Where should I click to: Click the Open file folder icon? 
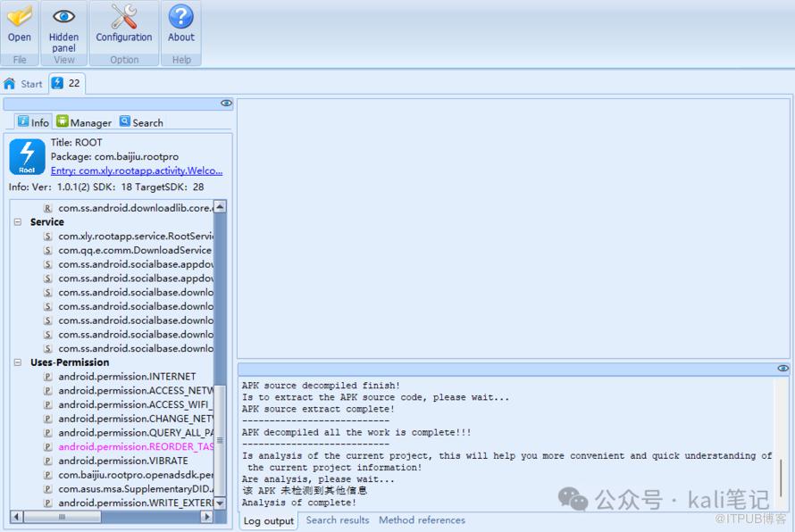(x=19, y=17)
